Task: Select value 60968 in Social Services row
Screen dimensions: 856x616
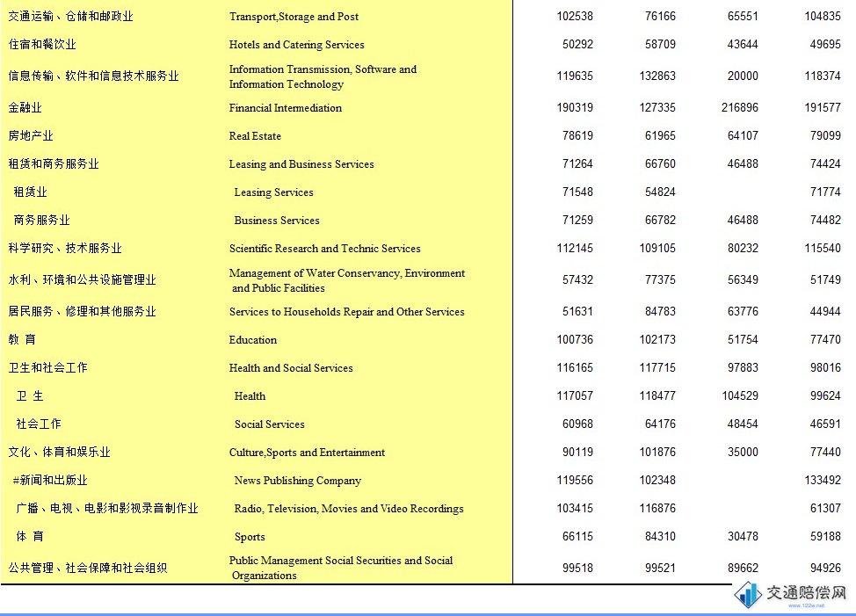Action: [x=577, y=424]
